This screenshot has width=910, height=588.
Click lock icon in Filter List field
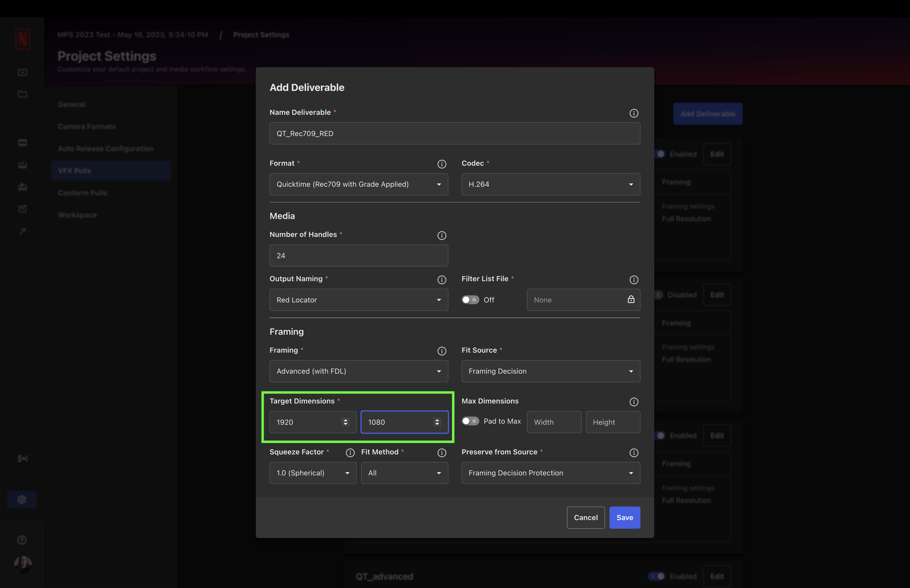[x=631, y=299]
